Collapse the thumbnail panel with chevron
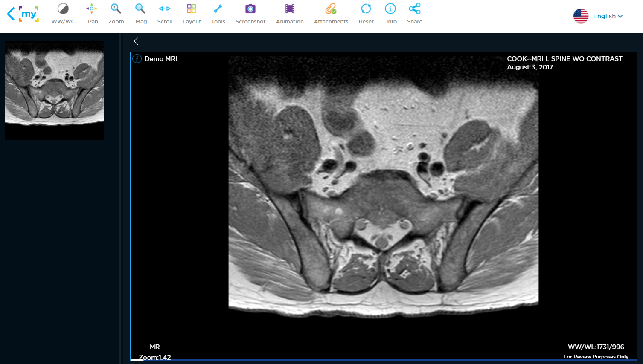The width and height of the screenshot is (643, 364). click(x=136, y=41)
